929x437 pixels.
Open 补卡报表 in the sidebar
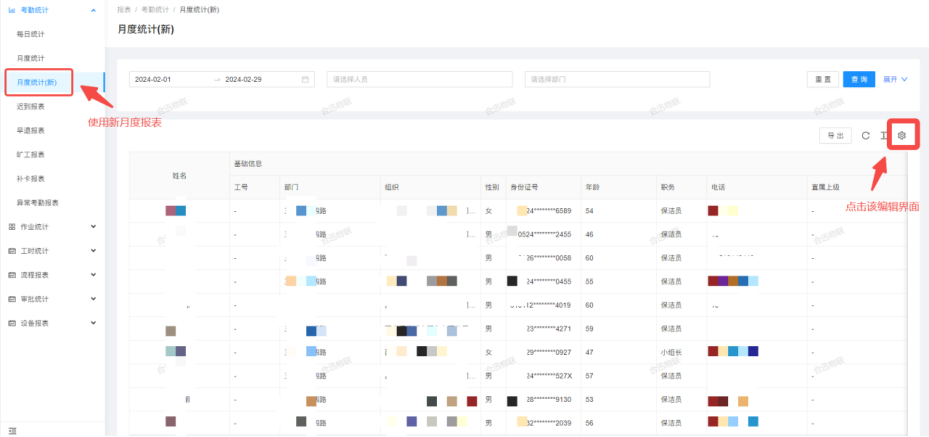coord(30,179)
